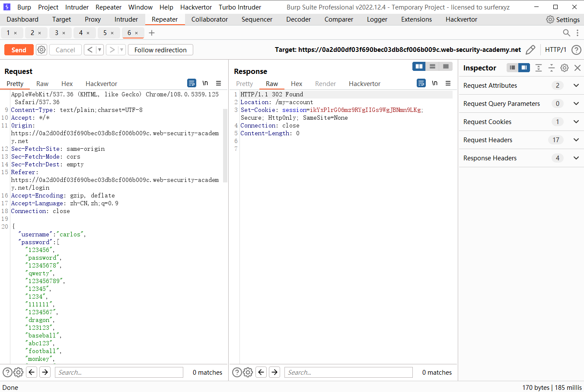Open Response search help icon
Viewport: 584px width, 392px height.
[x=237, y=372]
